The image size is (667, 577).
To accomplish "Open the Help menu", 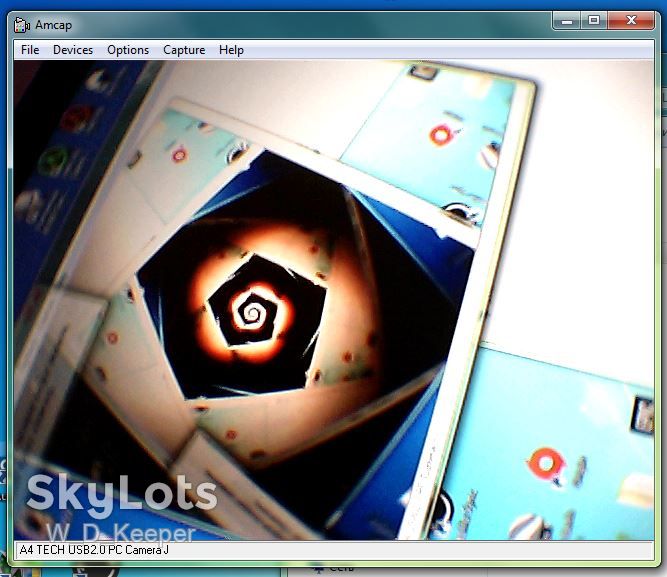I will [x=231, y=50].
